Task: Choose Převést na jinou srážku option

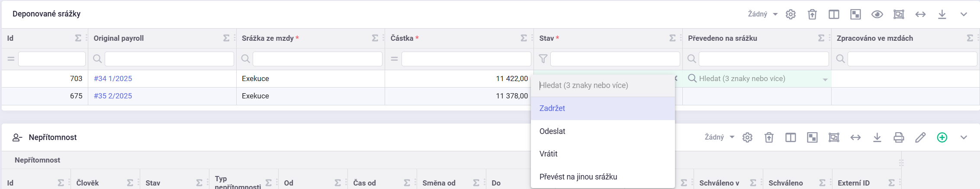Action: [578, 177]
